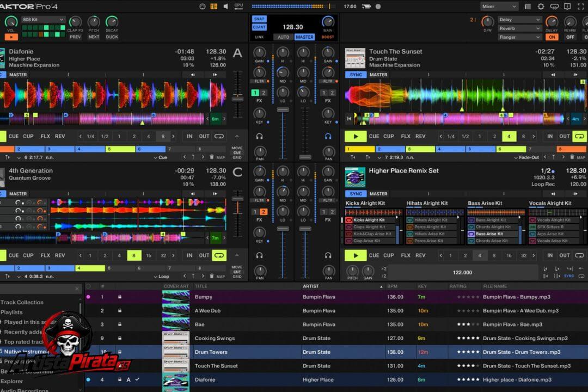
Task: Click the deck A tempo fader
Action: click(237, 99)
